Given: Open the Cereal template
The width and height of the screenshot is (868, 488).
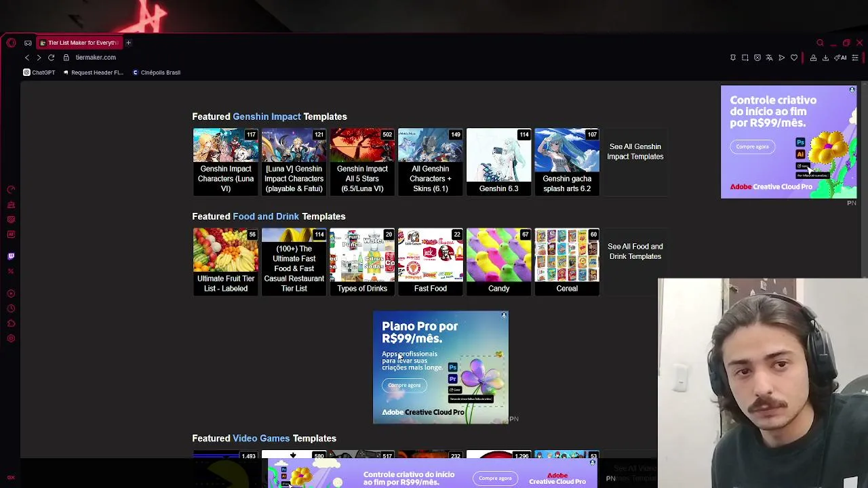Looking at the screenshot, I should [x=567, y=262].
